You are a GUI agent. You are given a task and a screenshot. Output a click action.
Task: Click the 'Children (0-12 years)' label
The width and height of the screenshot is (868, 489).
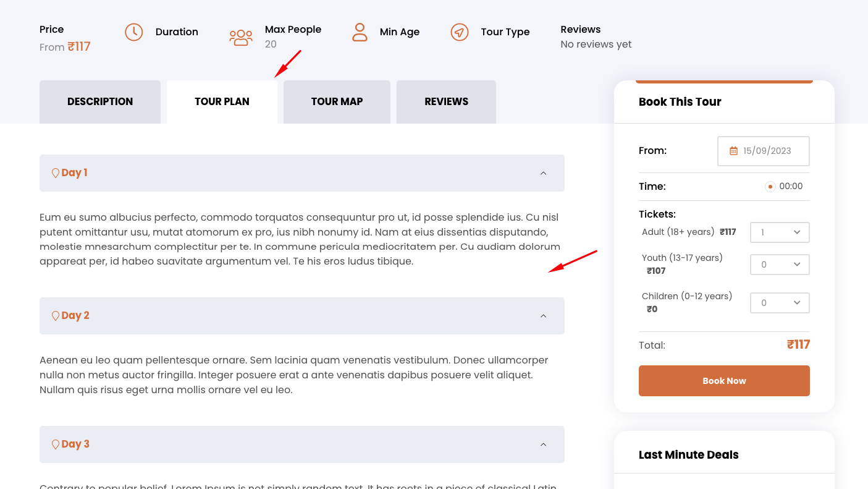coord(687,296)
